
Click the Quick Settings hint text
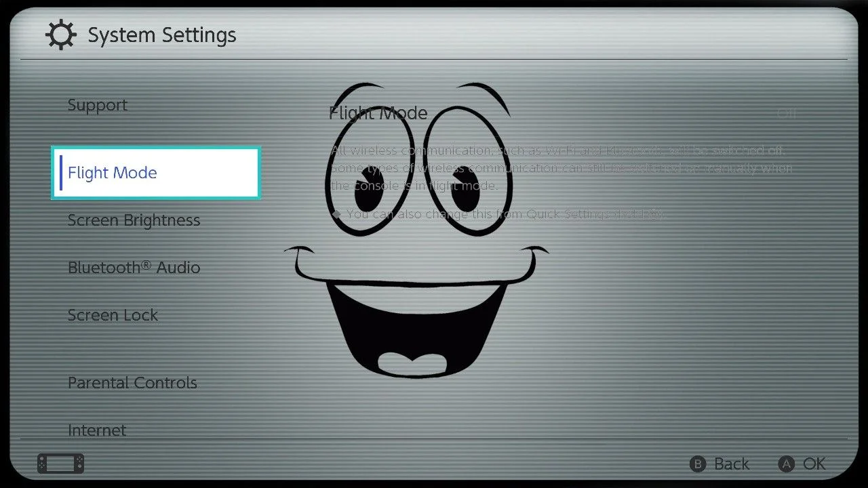[x=498, y=214]
